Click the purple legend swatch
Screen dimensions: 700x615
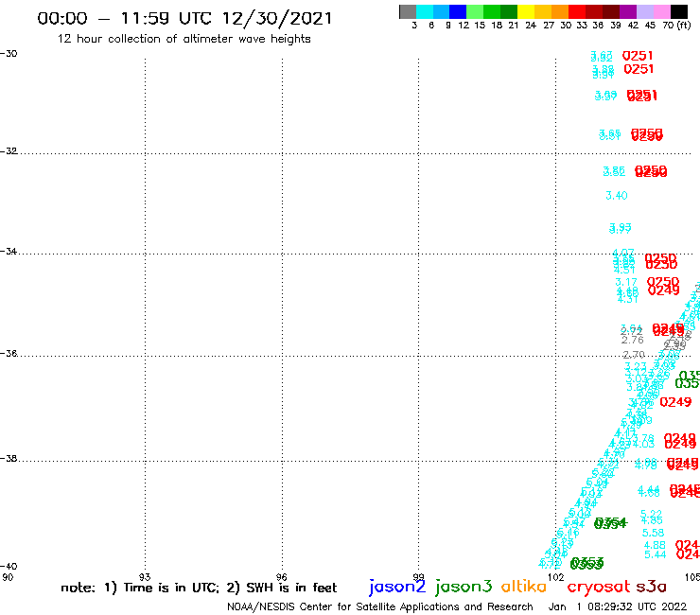[628, 11]
